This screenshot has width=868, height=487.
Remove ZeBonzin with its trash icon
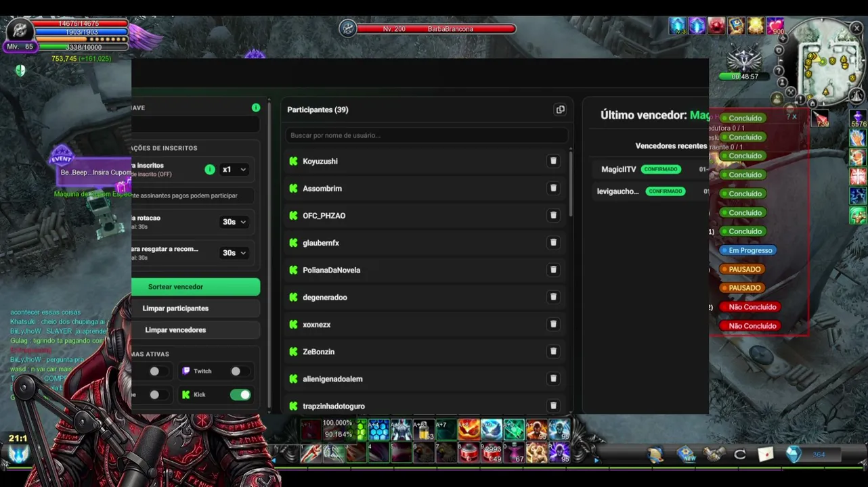point(553,351)
